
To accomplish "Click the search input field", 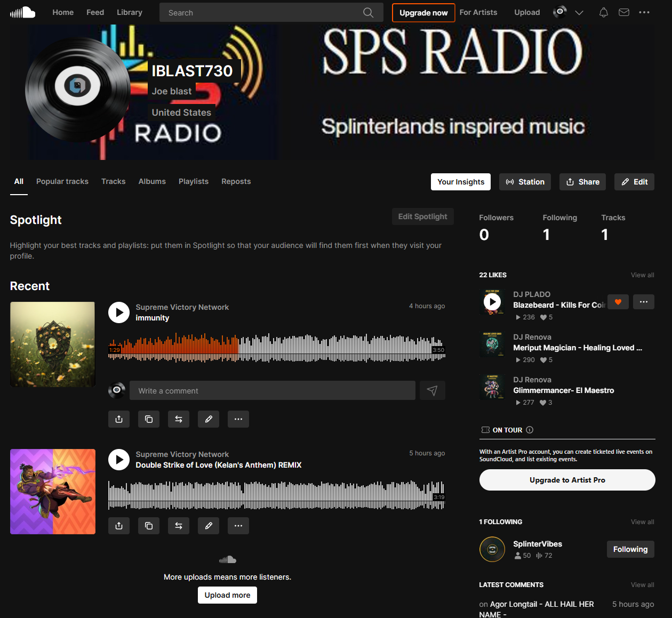I will tap(261, 12).
